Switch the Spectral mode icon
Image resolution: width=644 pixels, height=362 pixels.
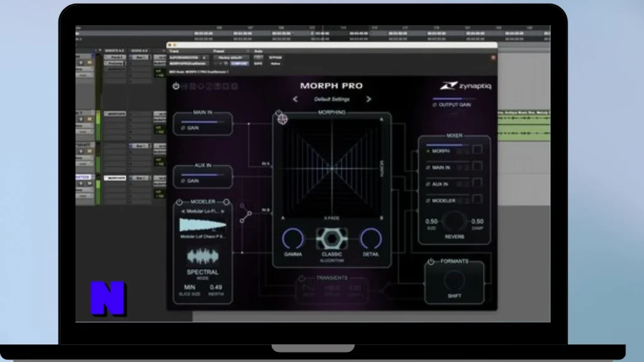(203, 256)
